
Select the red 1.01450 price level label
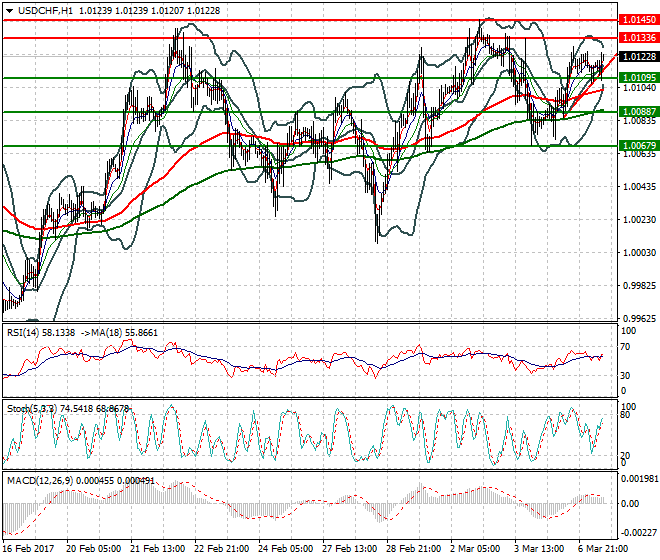[637, 19]
